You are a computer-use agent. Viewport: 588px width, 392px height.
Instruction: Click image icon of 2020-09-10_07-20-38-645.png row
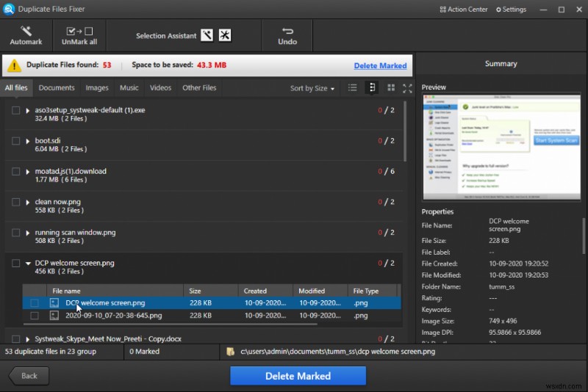(54, 316)
